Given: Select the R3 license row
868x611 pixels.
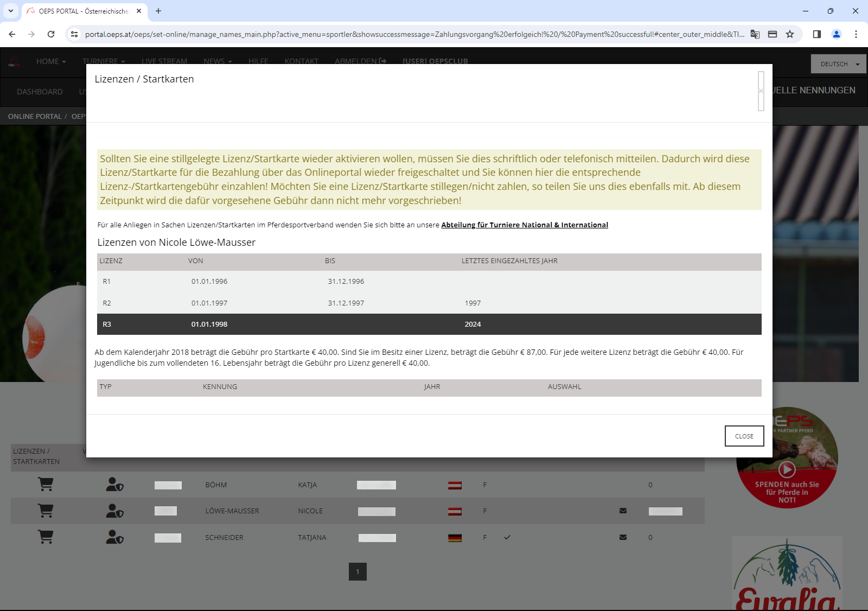Looking at the screenshot, I should point(429,324).
